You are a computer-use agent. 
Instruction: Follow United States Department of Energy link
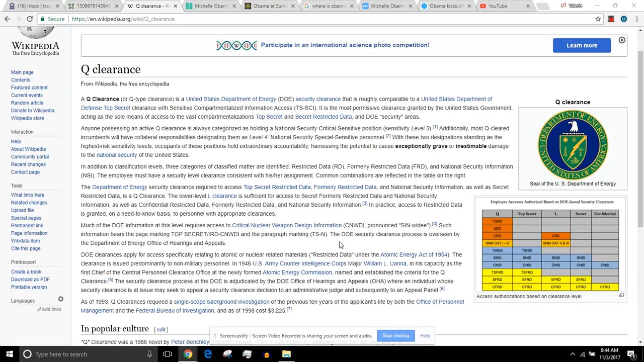[231, 99]
